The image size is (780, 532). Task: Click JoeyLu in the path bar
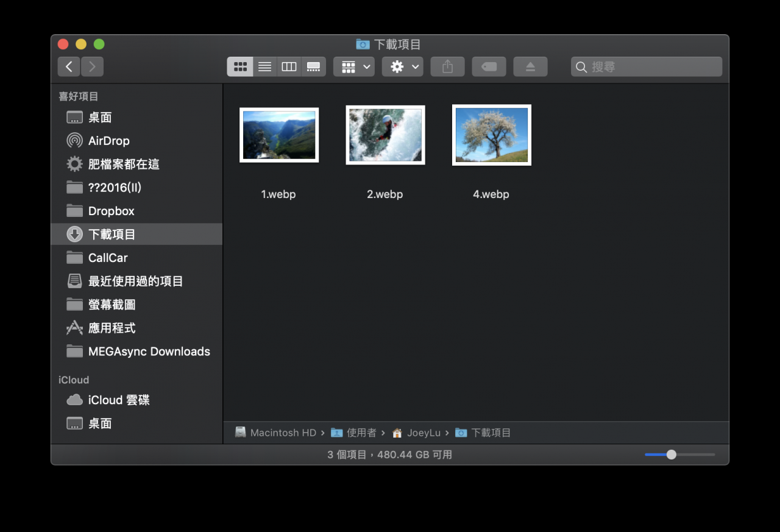(x=423, y=433)
